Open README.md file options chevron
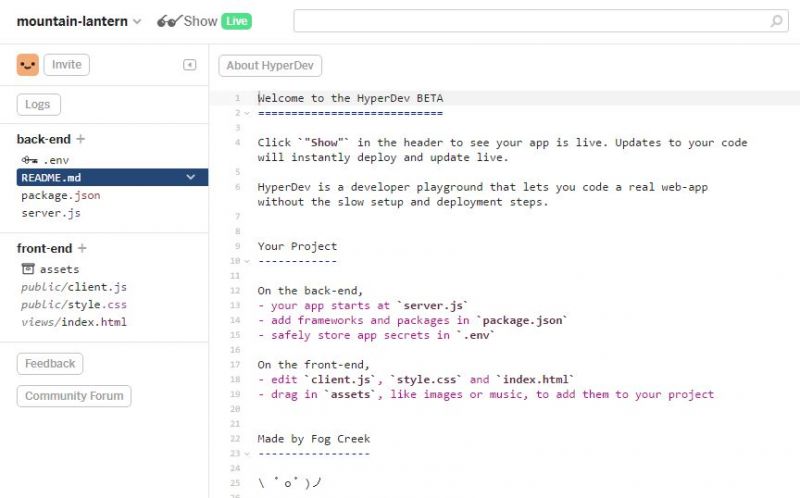 (x=191, y=178)
